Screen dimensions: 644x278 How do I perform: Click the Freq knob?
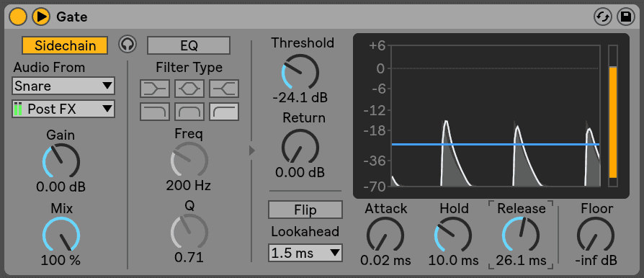point(189,160)
